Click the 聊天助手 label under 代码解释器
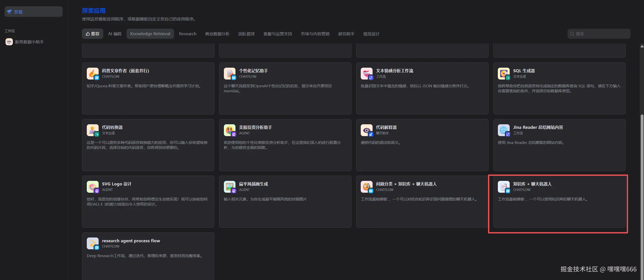Image resolution: width=644 pixels, height=280 pixels. (x=382, y=133)
